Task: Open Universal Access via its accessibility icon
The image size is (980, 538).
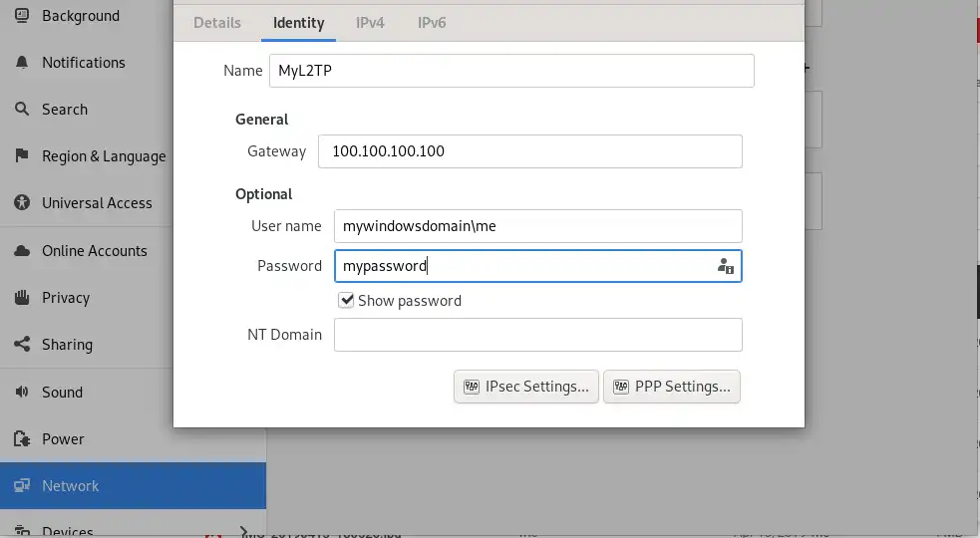Action: click(x=22, y=202)
